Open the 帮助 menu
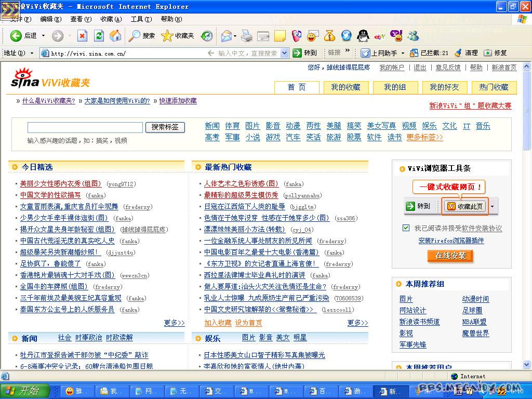The image size is (532, 399). tap(171, 19)
